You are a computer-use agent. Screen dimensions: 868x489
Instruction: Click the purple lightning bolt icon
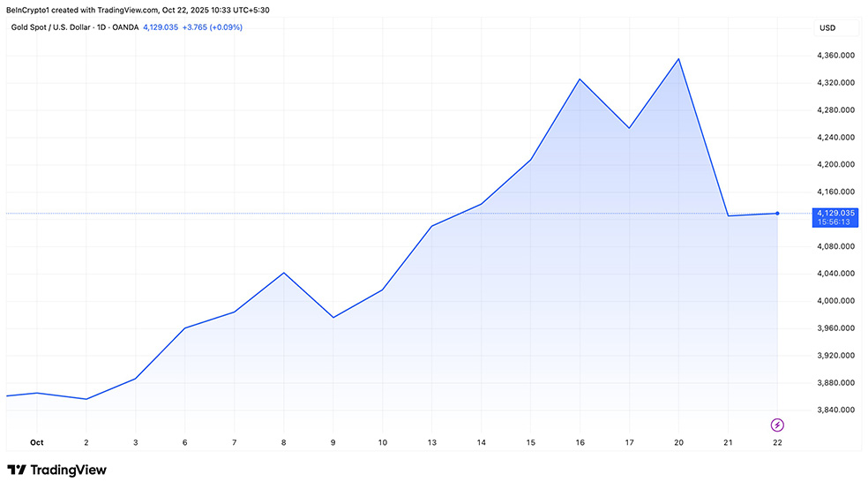777,425
